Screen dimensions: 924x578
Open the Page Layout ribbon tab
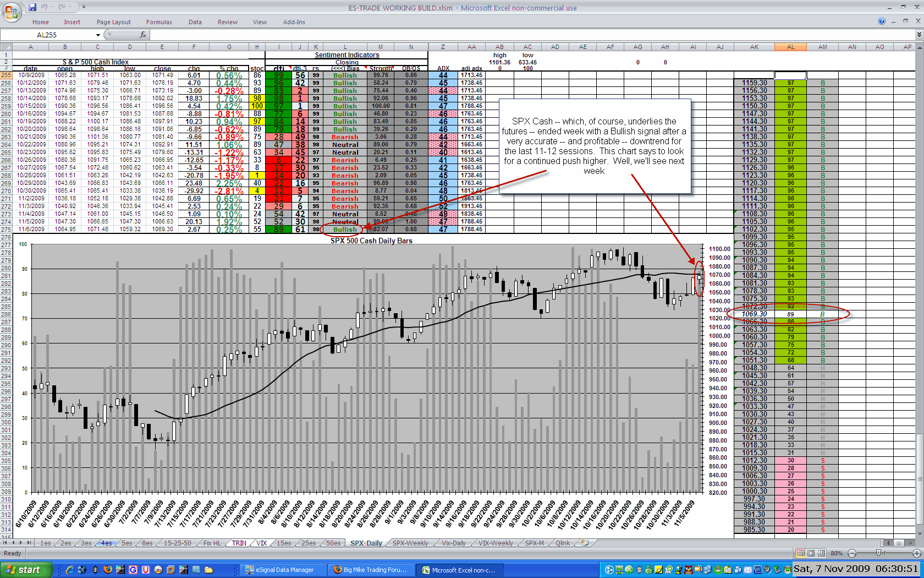(114, 22)
